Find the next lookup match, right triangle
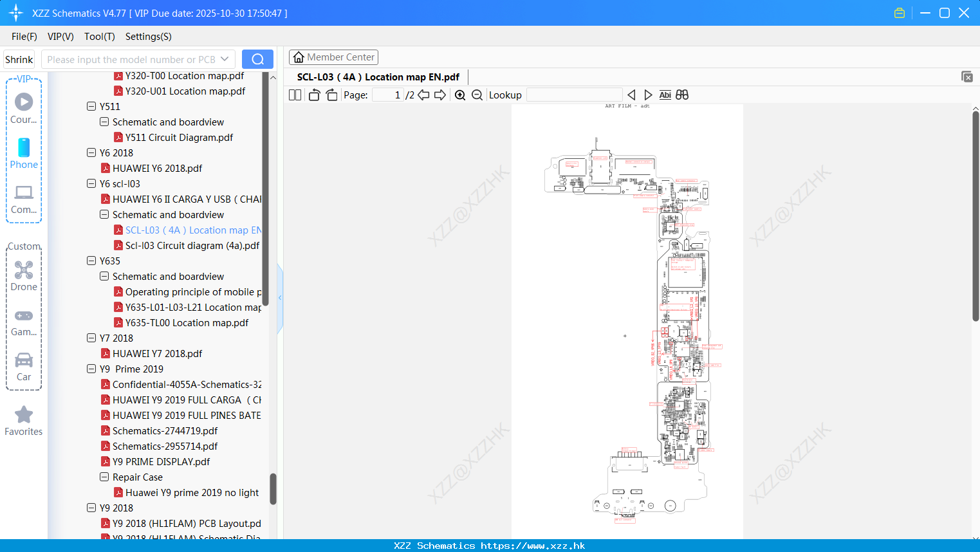This screenshot has width=980, height=552. (648, 95)
